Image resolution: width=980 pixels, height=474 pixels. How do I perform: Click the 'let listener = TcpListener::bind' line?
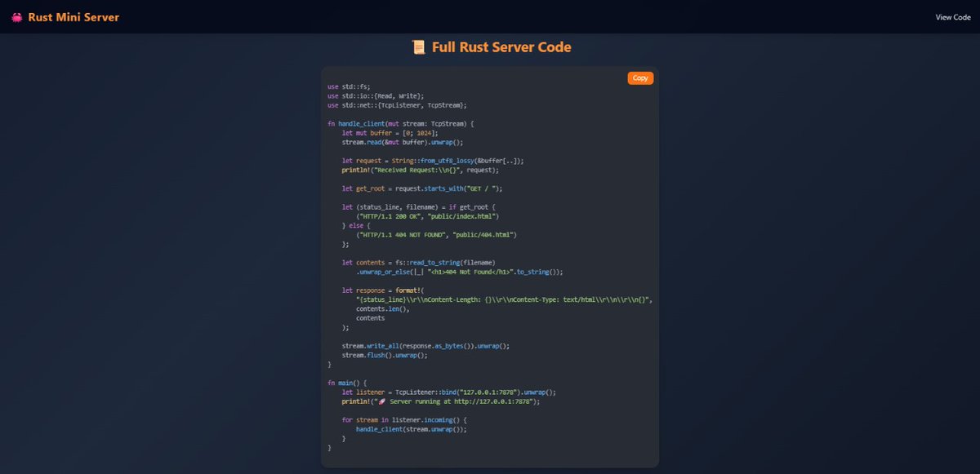click(448, 392)
